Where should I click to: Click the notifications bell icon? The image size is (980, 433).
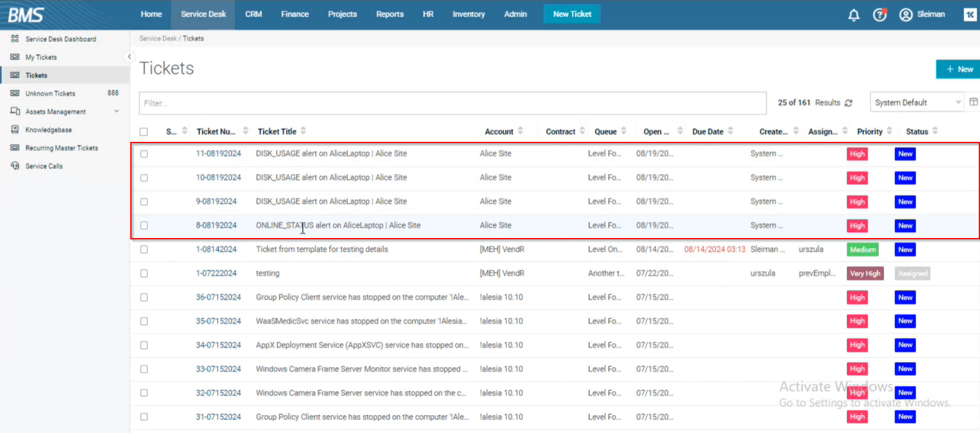[x=853, y=15]
